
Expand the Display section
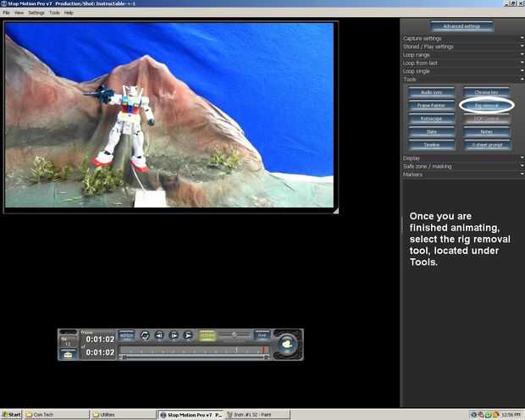462,157
